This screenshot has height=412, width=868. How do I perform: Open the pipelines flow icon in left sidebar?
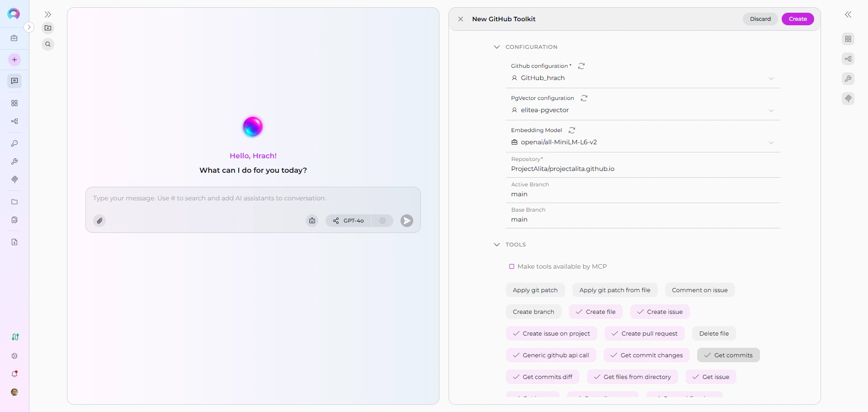(14, 121)
